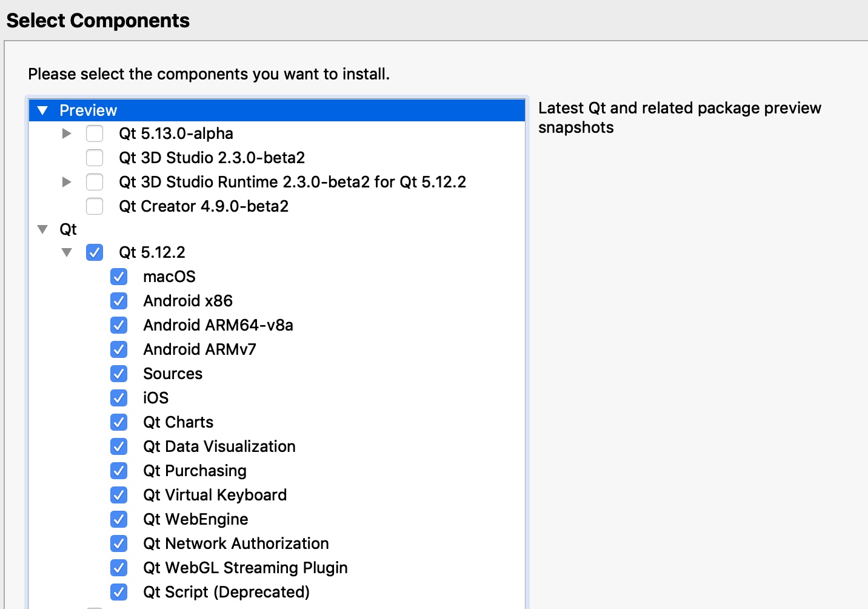Uncheck Android x86 component
Image resolution: width=868 pixels, height=609 pixels.
pyautogui.click(x=119, y=301)
